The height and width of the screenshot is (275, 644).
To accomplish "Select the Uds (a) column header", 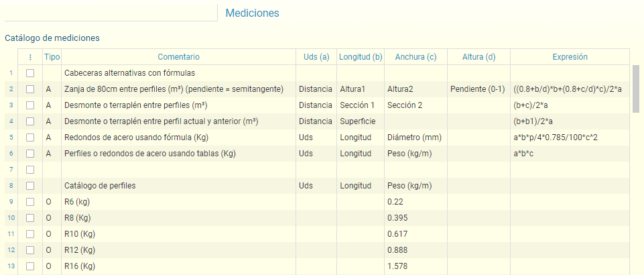I will tap(316, 57).
